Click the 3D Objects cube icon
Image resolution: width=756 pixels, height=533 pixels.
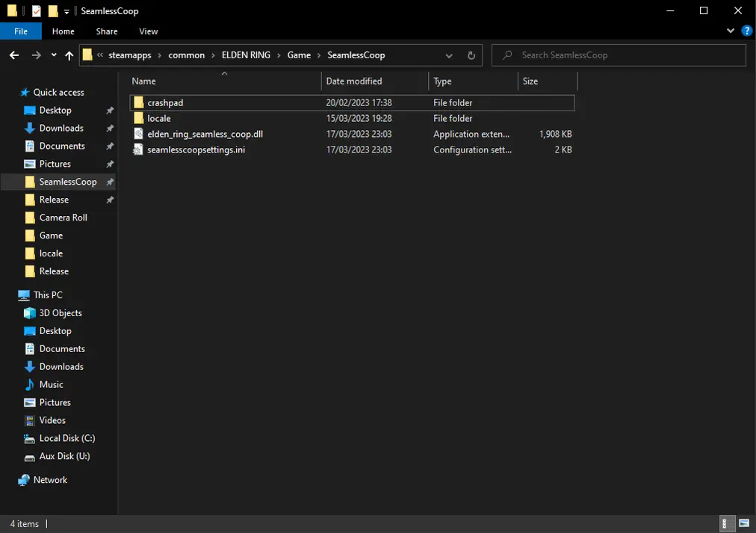(29, 312)
